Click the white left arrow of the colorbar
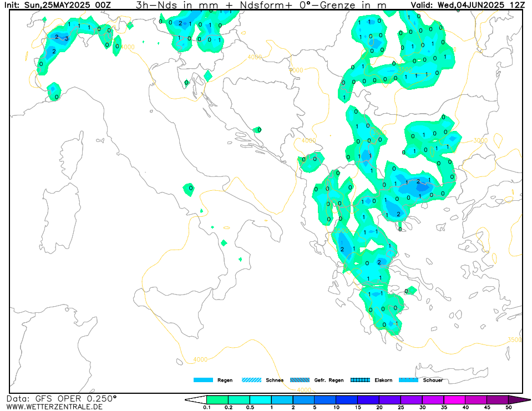The image size is (532, 411). 196,399
